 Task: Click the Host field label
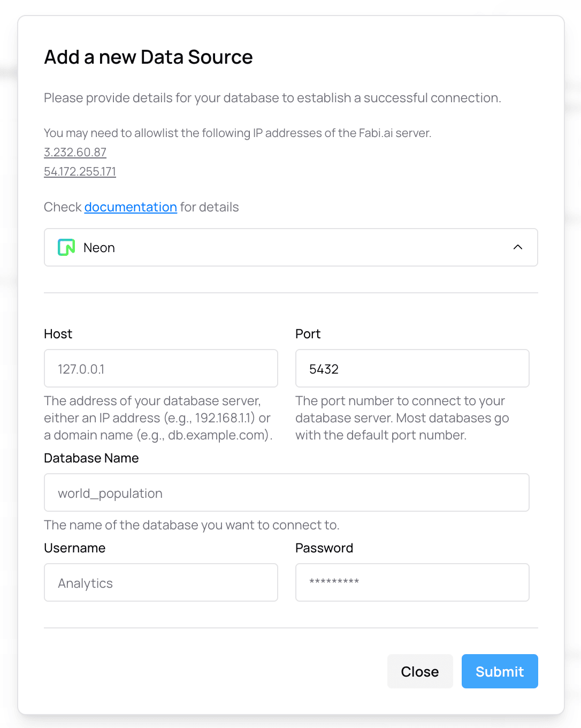click(x=58, y=334)
